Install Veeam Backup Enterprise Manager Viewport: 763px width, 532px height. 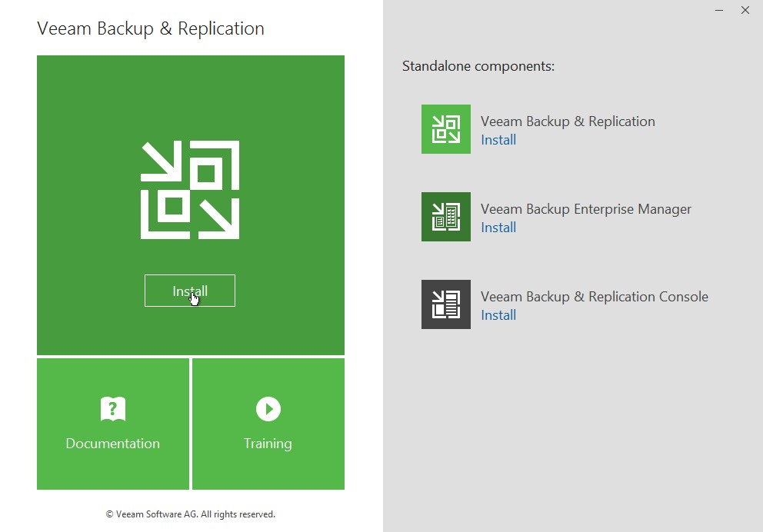point(498,228)
